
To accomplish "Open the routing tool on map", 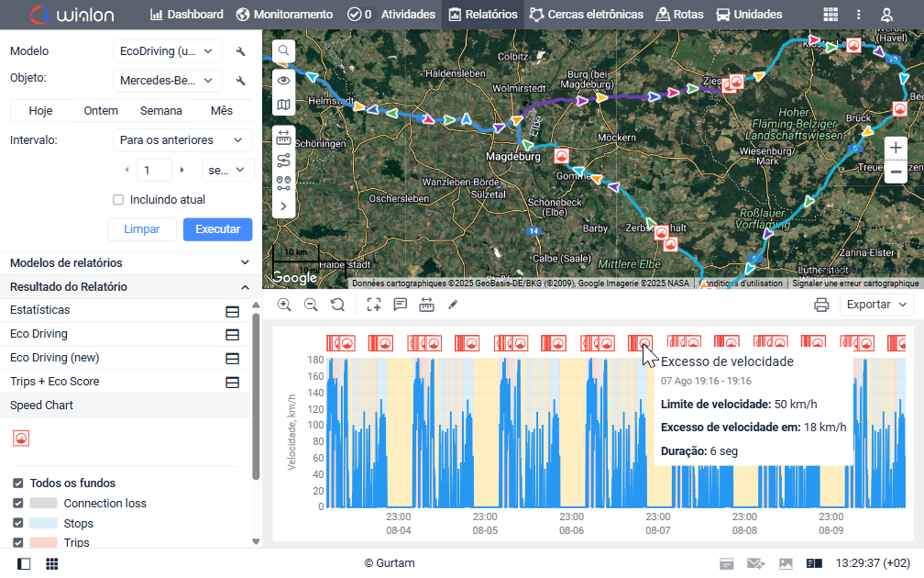I will 283,161.
